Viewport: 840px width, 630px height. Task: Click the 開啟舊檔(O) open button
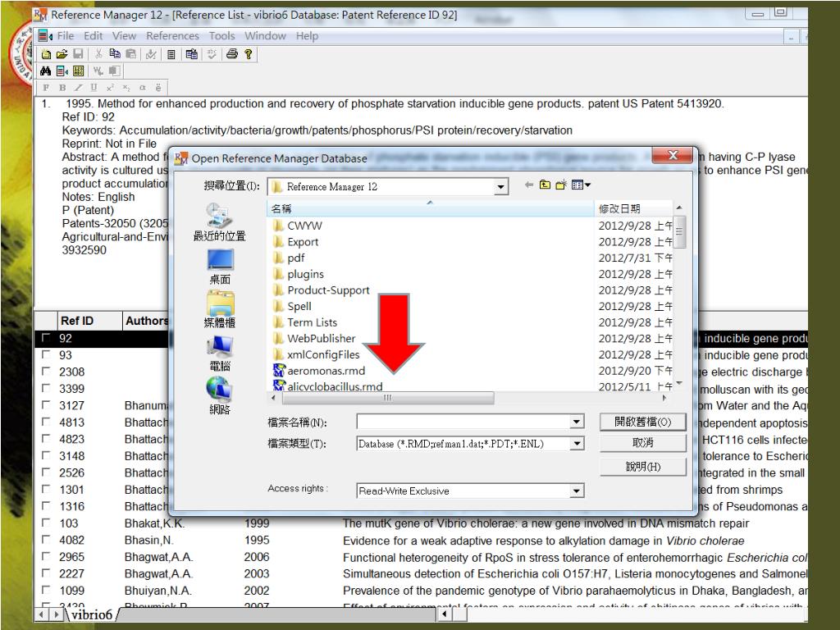click(x=642, y=422)
